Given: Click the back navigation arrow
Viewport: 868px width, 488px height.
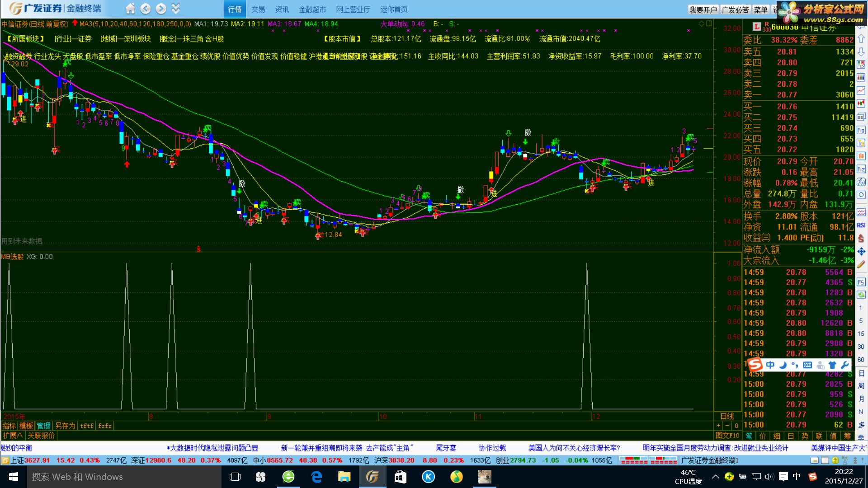Looking at the screenshot, I should pyautogui.click(x=146, y=9).
